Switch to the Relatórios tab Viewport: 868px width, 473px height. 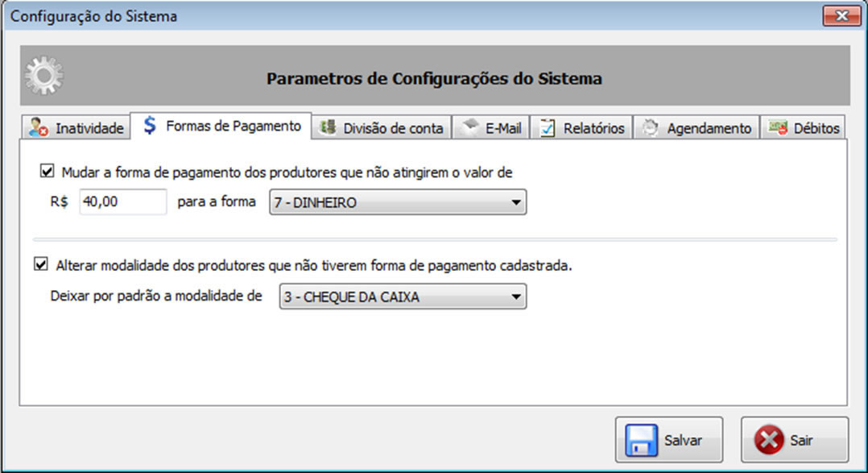[x=581, y=128]
